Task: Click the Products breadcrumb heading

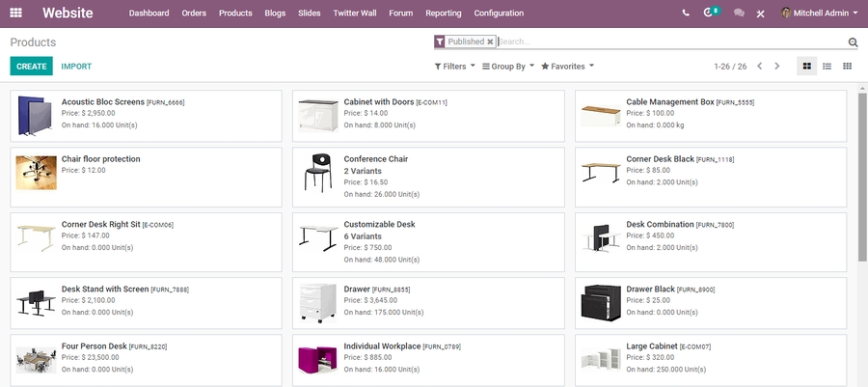Action: tap(33, 42)
